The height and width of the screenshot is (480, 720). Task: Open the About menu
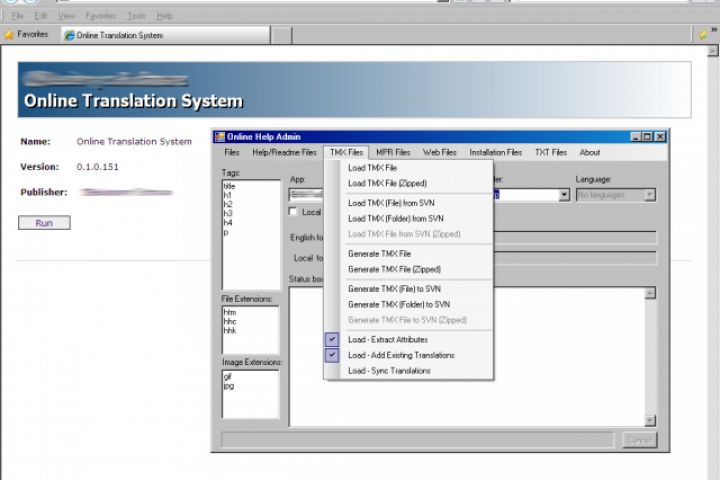pos(590,152)
